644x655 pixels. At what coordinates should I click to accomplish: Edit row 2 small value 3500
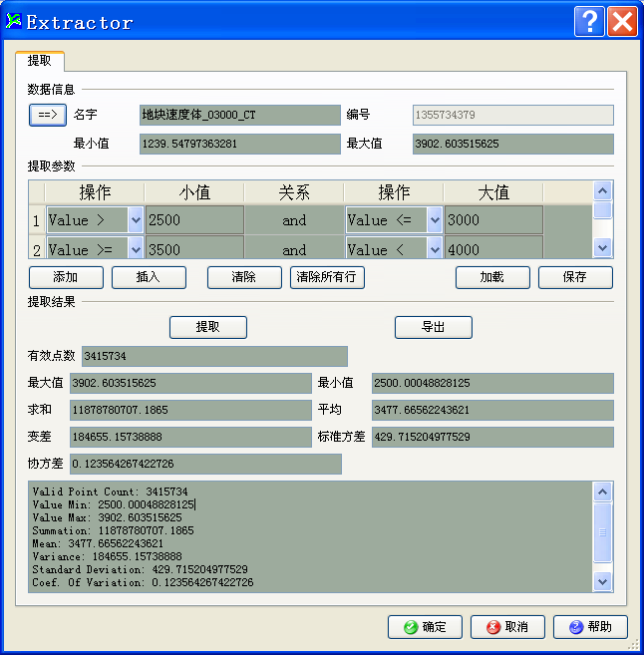click(x=194, y=248)
